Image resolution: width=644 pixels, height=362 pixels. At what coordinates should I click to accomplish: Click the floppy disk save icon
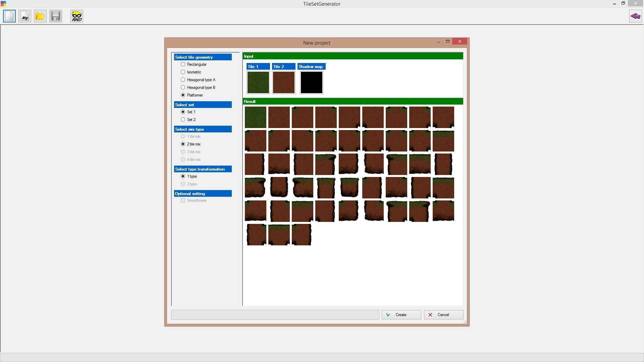point(56,16)
